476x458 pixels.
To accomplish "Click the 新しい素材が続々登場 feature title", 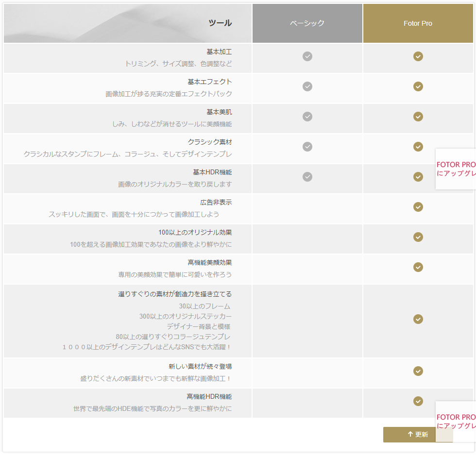I will [x=200, y=366].
